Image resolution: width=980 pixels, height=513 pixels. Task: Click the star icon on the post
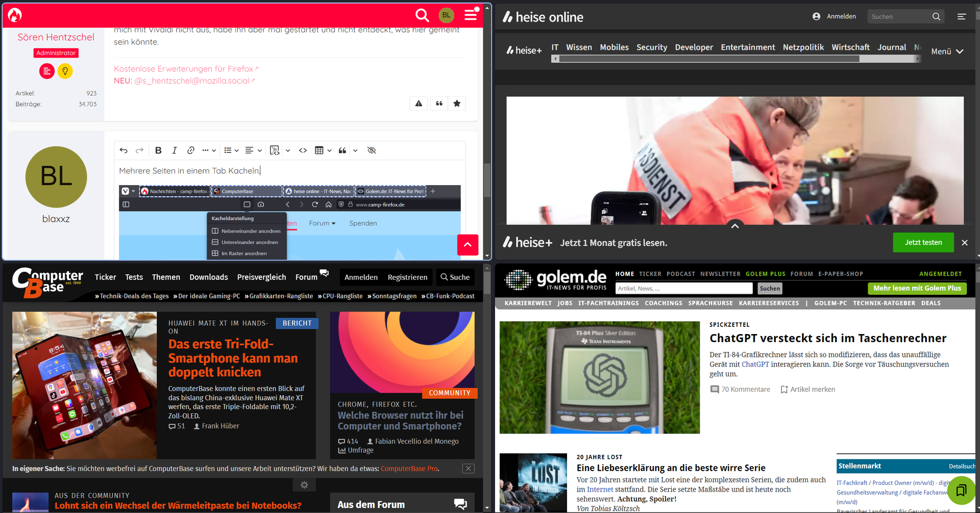457,104
